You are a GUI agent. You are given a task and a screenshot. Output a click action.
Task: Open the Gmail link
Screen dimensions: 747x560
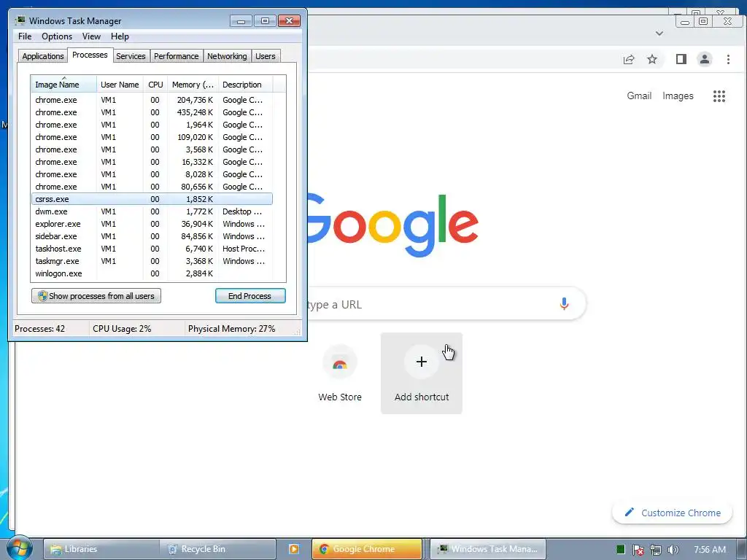639,96
